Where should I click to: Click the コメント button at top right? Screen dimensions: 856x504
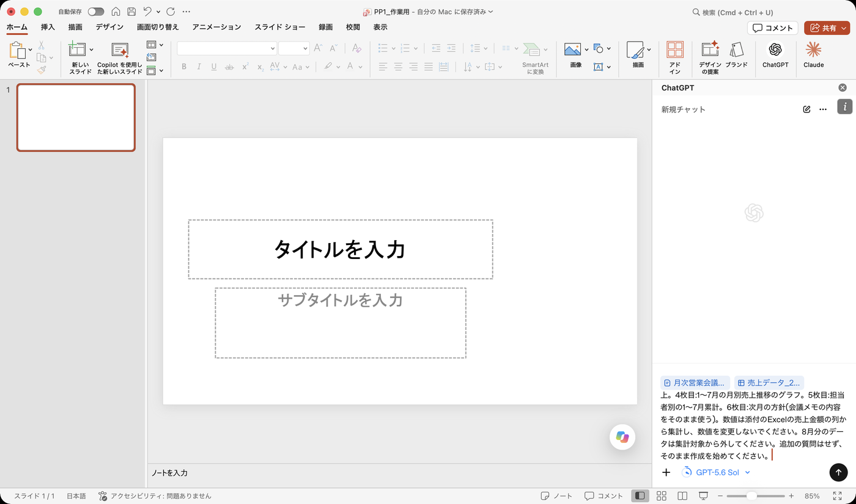coord(773,28)
